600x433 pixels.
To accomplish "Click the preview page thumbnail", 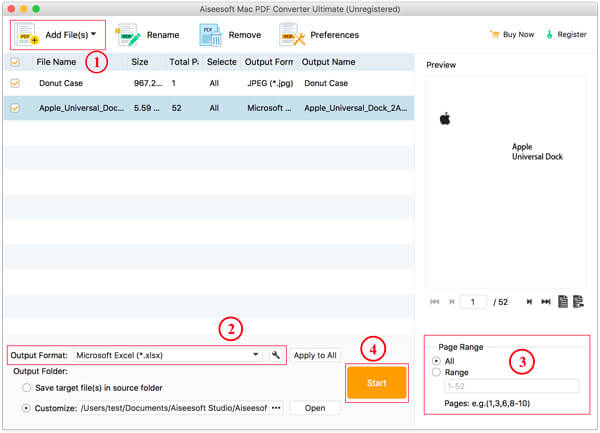I will click(x=505, y=183).
